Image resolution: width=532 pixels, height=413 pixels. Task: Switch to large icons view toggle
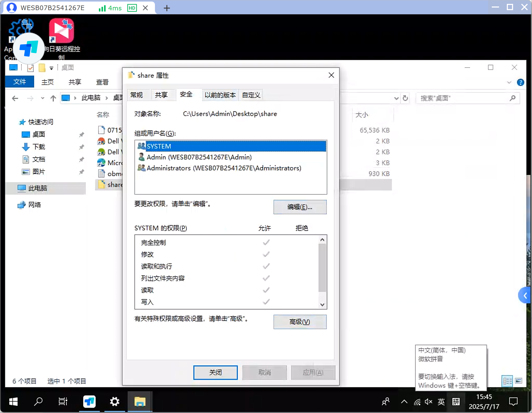519,381
